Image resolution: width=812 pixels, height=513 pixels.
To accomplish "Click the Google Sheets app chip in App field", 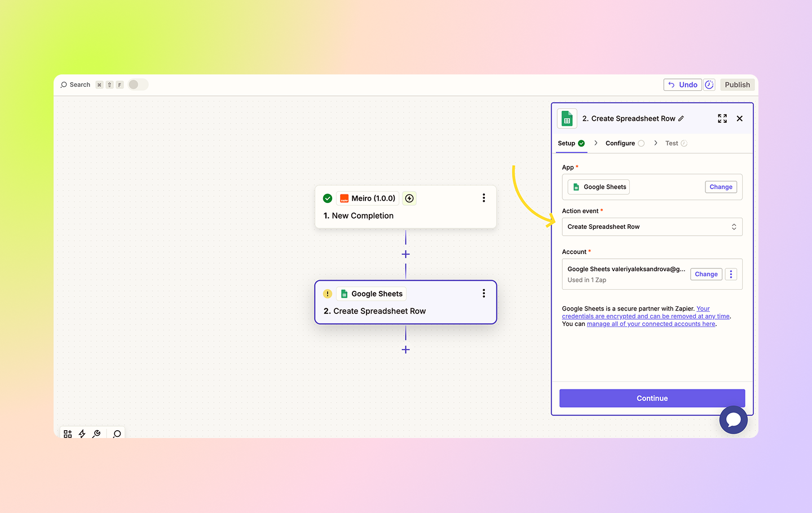I will pyautogui.click(x=599, y=187).
